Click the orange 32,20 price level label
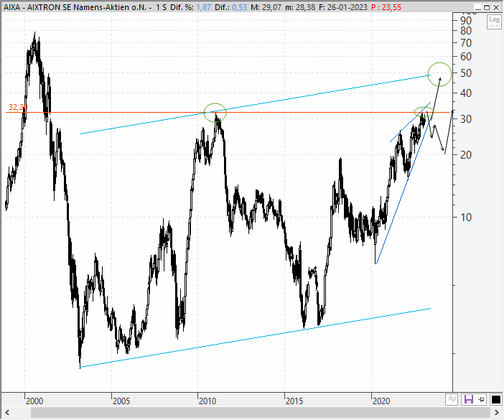 click(x=18, y=107)
